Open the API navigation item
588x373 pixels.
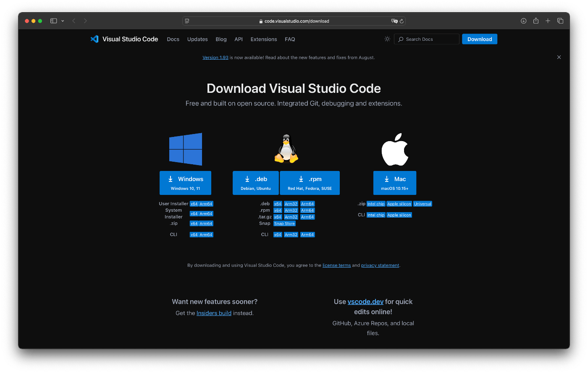click(x=239, y=39)
